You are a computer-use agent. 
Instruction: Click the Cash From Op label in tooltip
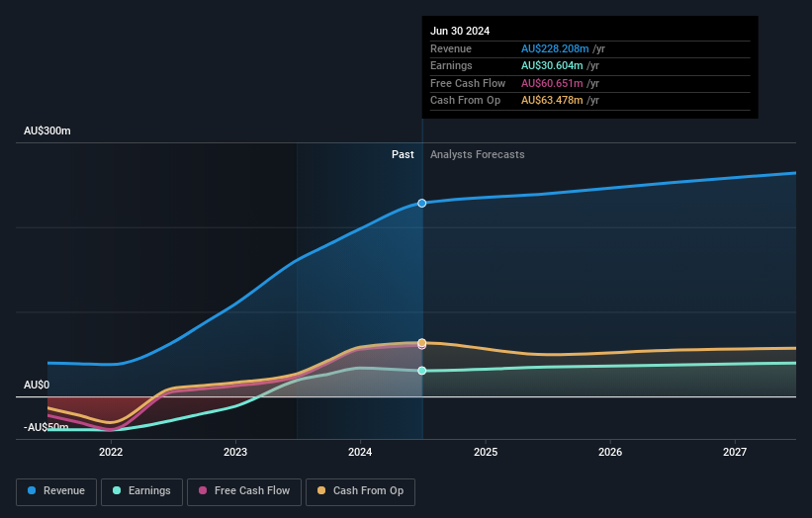[x=465, y=101]
